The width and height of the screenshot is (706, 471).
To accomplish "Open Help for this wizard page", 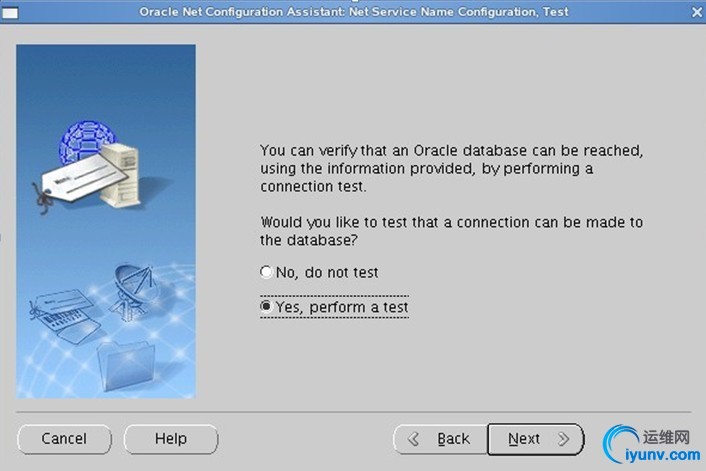I will (x=171, y=439).
